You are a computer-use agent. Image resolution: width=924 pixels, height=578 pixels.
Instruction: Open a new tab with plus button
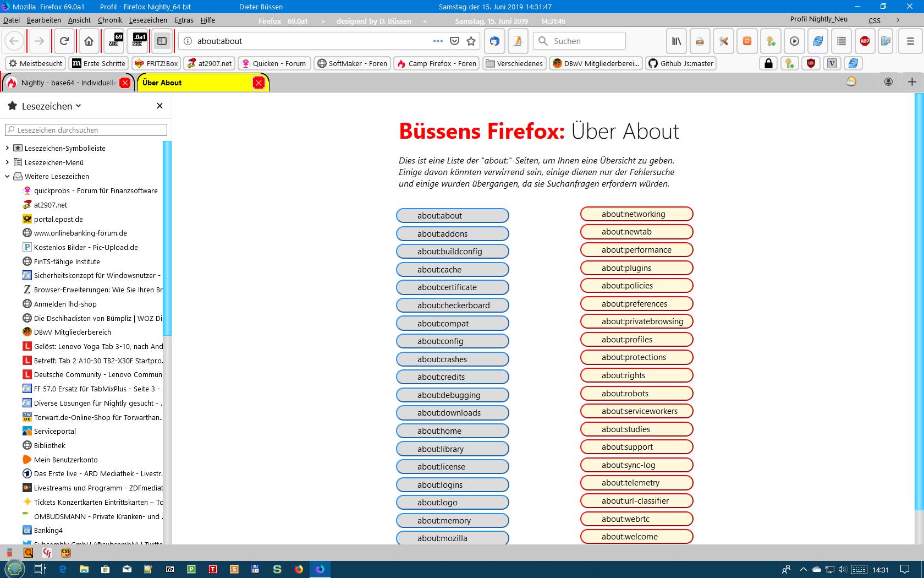[x=912, y=82]
